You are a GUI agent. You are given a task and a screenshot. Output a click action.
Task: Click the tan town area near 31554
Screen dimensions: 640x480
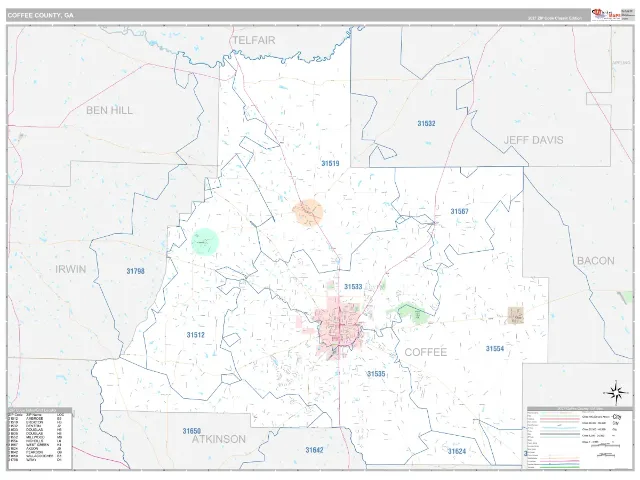coord(516,315)
